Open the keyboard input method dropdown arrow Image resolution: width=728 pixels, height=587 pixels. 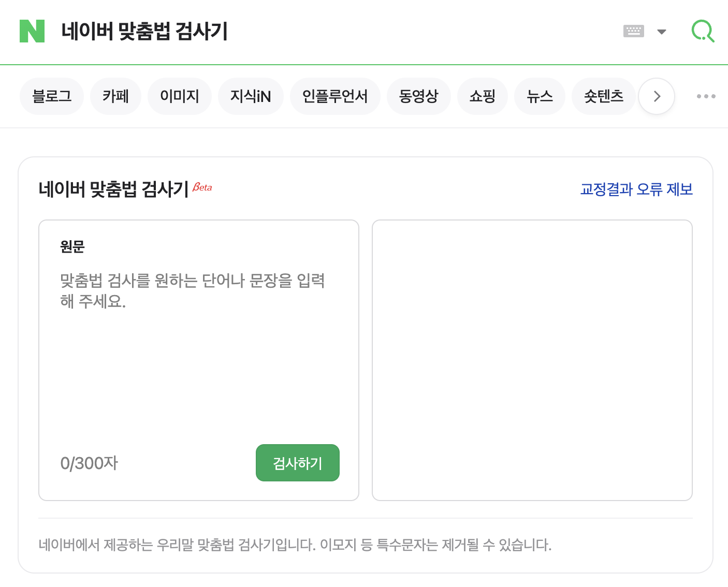pos(661,32)
